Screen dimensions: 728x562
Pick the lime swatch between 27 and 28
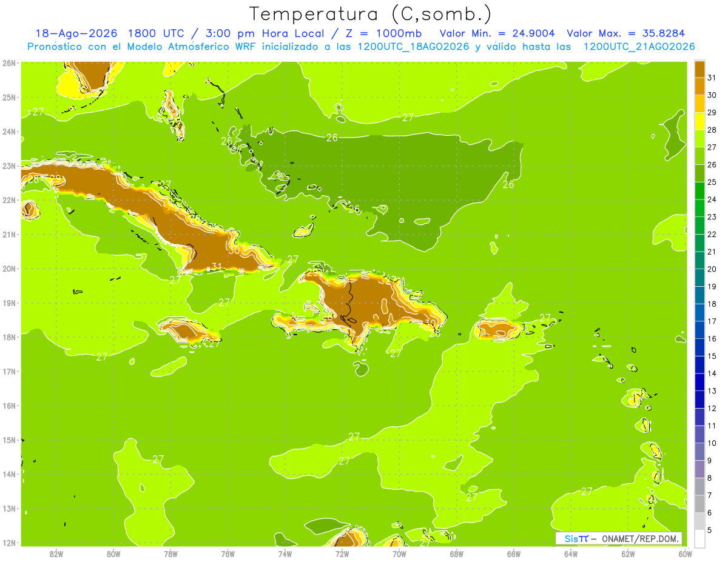(699, 138)
